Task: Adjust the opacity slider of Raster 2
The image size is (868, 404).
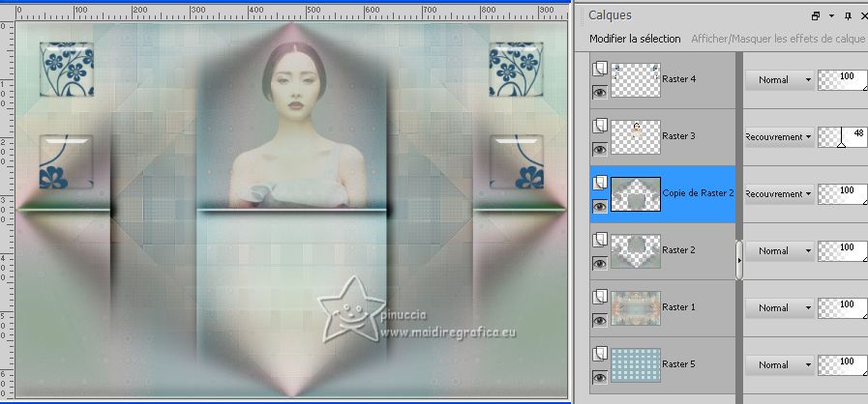Action: click(x=843, y=251)
